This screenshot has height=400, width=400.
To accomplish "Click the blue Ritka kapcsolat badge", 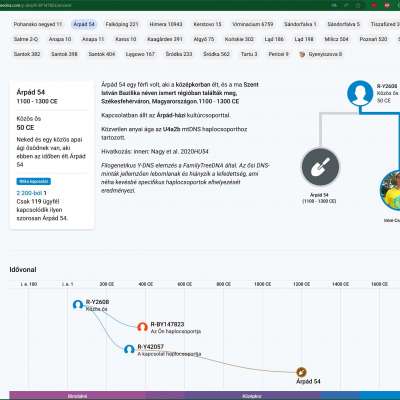I will click(34, 181).
